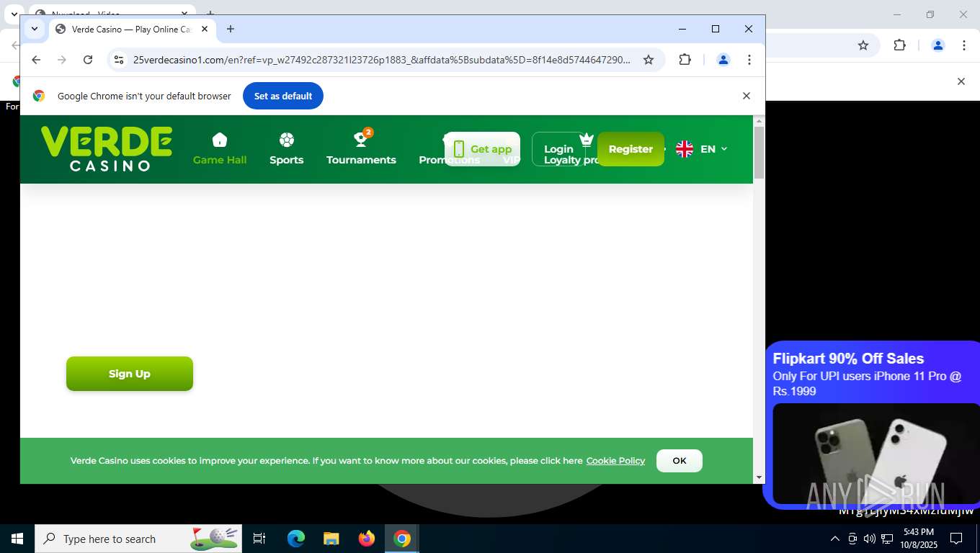Image resolution: width=980 pixels, height=553 pixels.
Task: Open site information icon in address bar
Action: tap(120, 60)
